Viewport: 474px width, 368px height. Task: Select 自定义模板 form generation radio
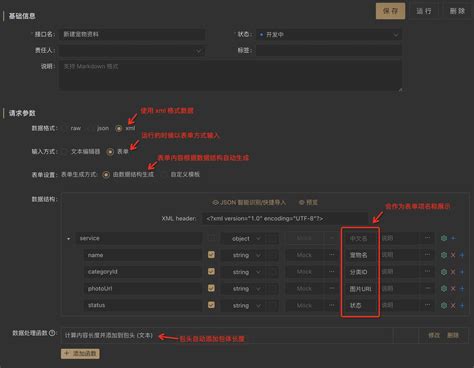164,175
